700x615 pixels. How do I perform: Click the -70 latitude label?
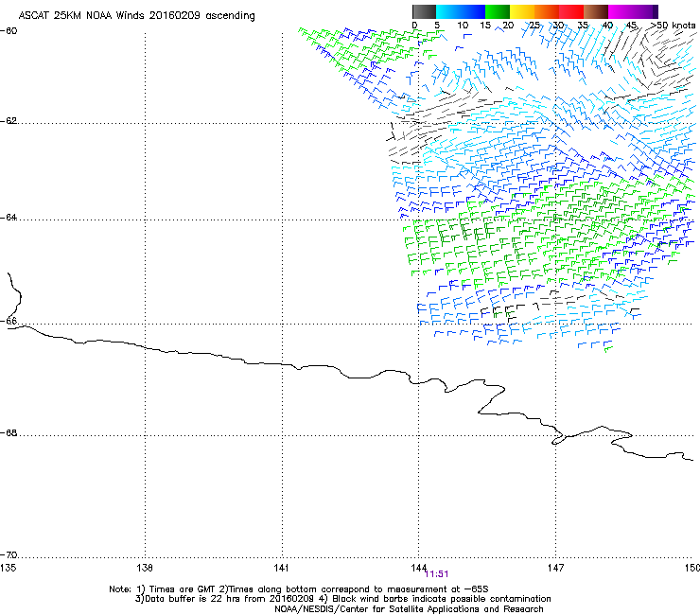pos(9,554)
